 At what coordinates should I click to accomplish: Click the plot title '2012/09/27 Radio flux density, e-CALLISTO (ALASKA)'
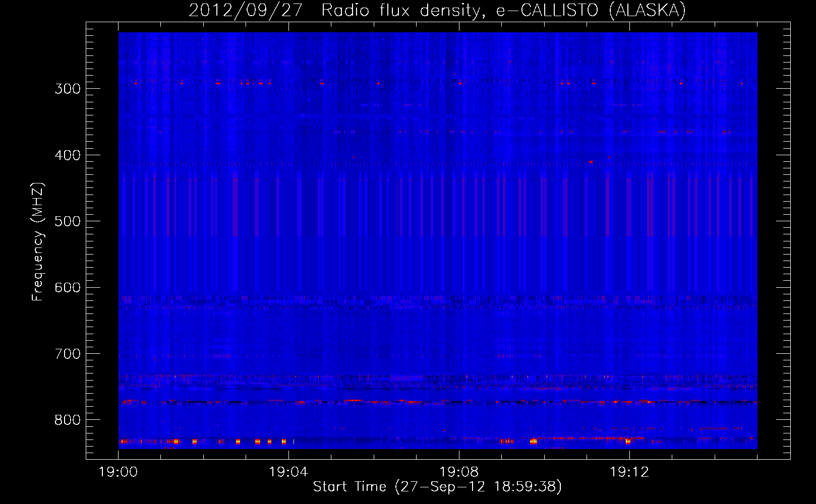437,11
